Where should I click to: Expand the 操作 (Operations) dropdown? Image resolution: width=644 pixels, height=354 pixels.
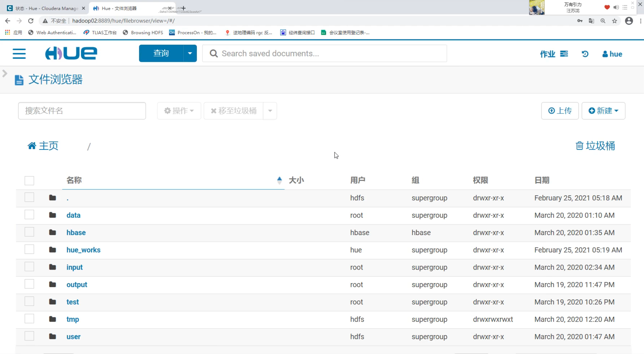point(178,110)
